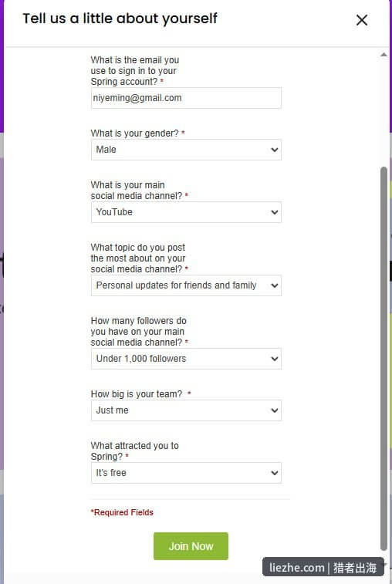
Task: Submit the form with Join Now
Action: coord(191,546)
